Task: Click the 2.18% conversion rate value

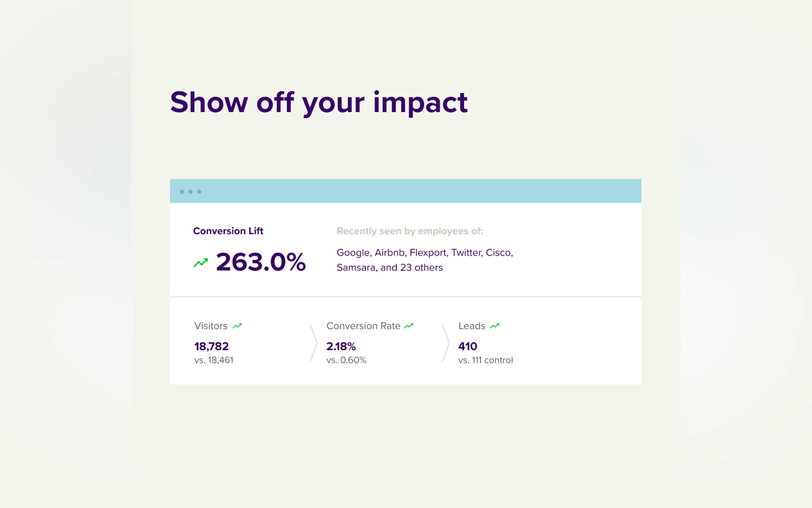Action: 341,346
